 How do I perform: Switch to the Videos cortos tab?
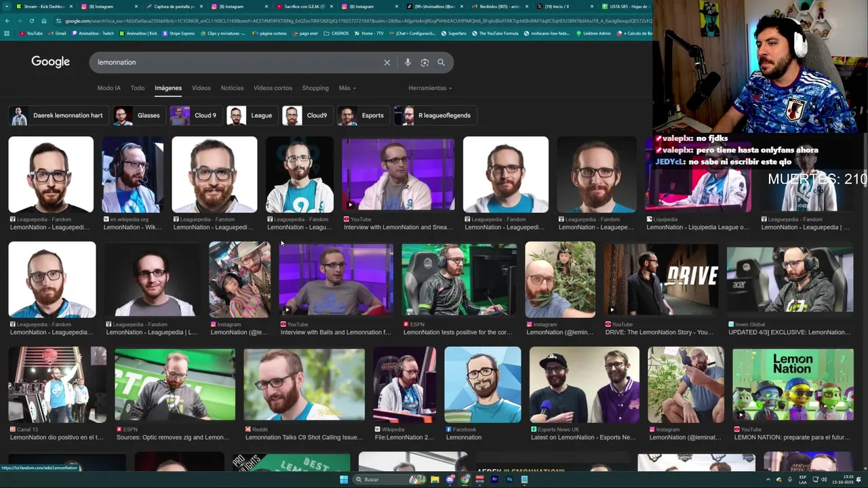point(273,88)
